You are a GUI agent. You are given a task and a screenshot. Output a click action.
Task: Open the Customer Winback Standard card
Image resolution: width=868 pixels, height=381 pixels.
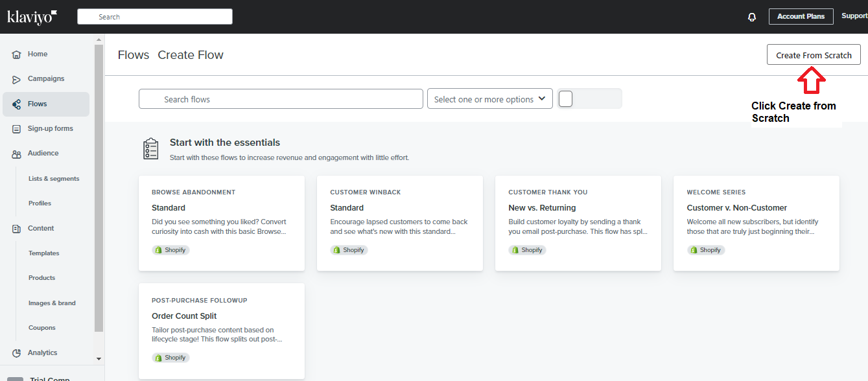click(x=400, y=223)
